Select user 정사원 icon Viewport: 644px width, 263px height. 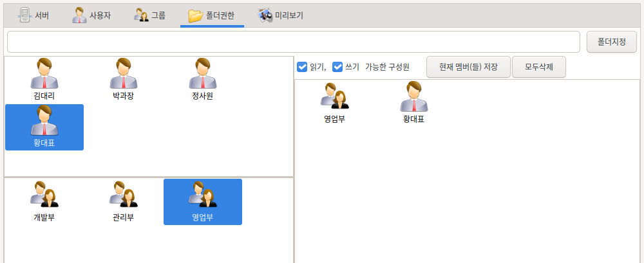(x=202, y=80)
